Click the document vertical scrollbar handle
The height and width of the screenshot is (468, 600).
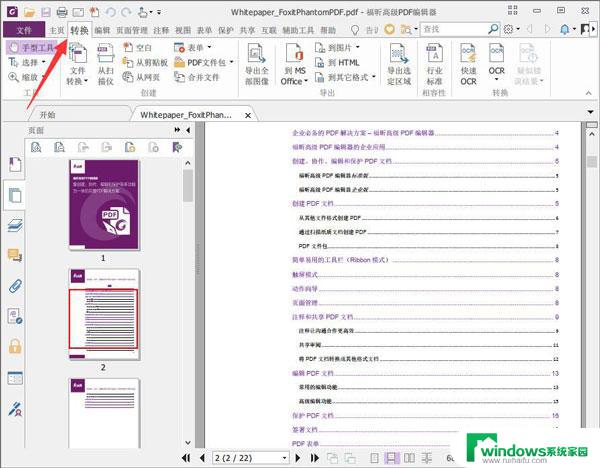pyautogui.click(x=592, y=161)
